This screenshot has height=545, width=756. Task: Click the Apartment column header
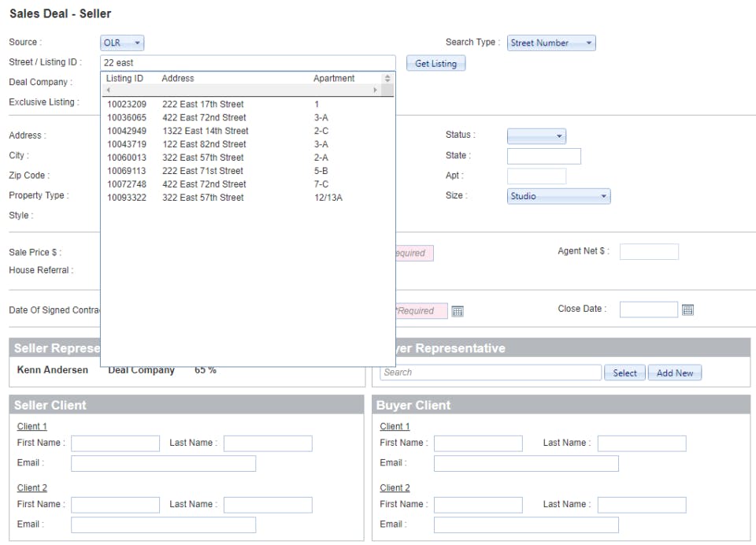pos(334,78)
